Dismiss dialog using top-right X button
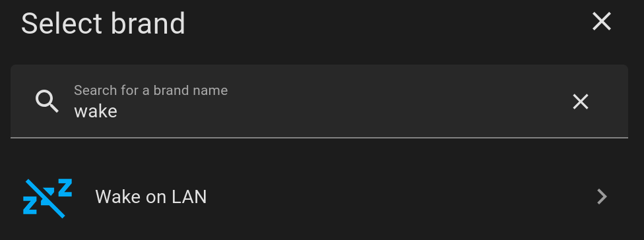This screenshot has width=644, height=240. click(x=602, y=21)
